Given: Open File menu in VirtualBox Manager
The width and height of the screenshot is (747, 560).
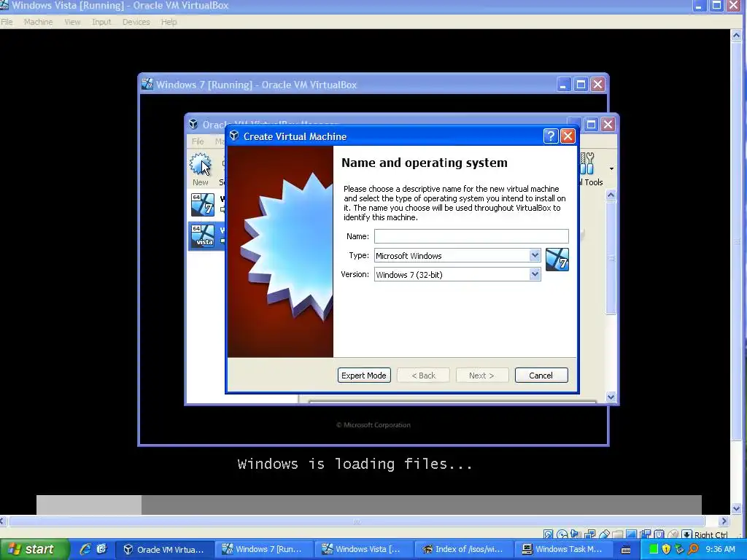Looking at the screenshot, I should (198, 141).
